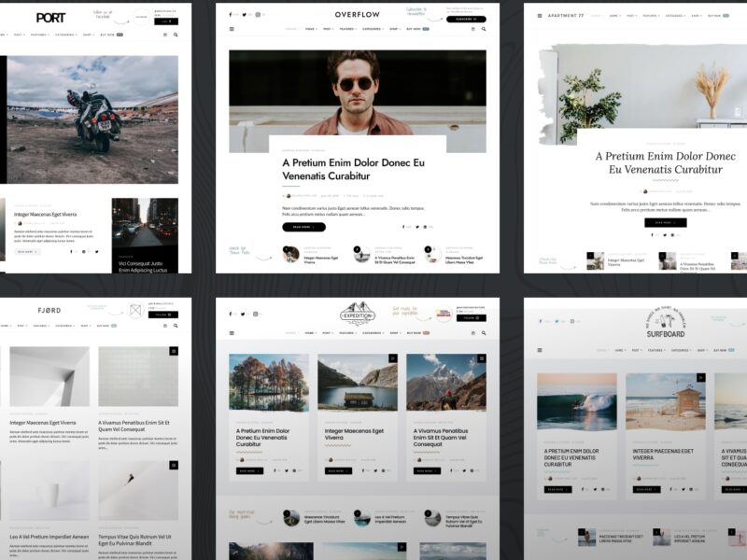Image resolution: width=747 pixels, height=560 pixels.
Task: Open Apartment 77 headline 'A Pretium Enim Dolor Donec'
Action: tap(665, 162)
